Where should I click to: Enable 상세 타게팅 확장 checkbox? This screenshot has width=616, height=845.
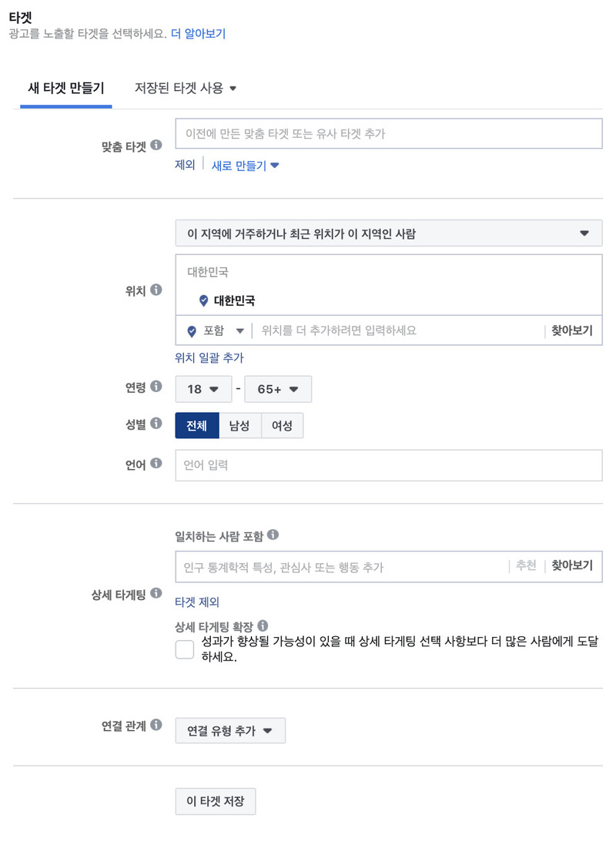coord(185,649)
